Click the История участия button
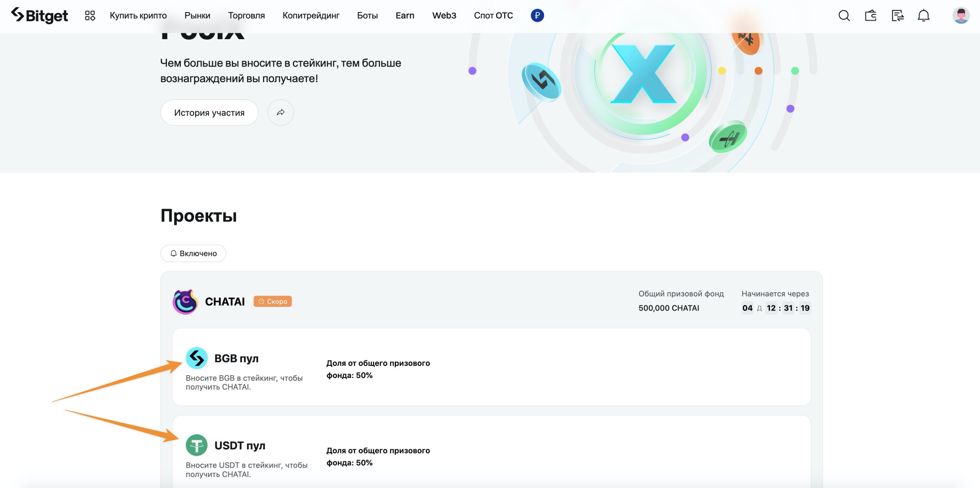The image size is (980, 488). (x=209, y=112)
